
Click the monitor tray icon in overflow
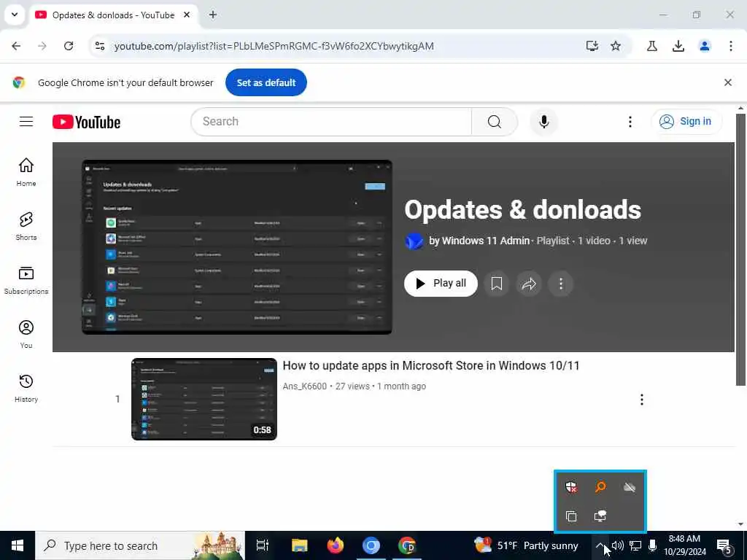(600, 516)
